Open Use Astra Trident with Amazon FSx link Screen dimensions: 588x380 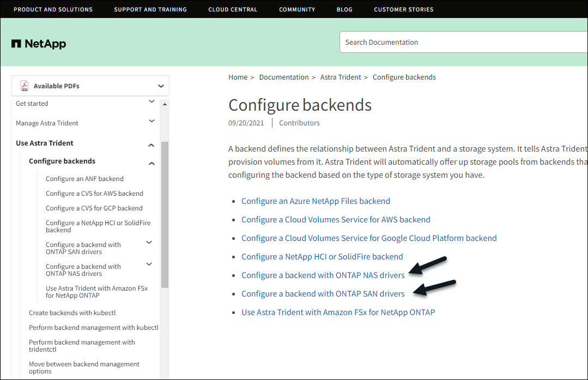[338, 312]
